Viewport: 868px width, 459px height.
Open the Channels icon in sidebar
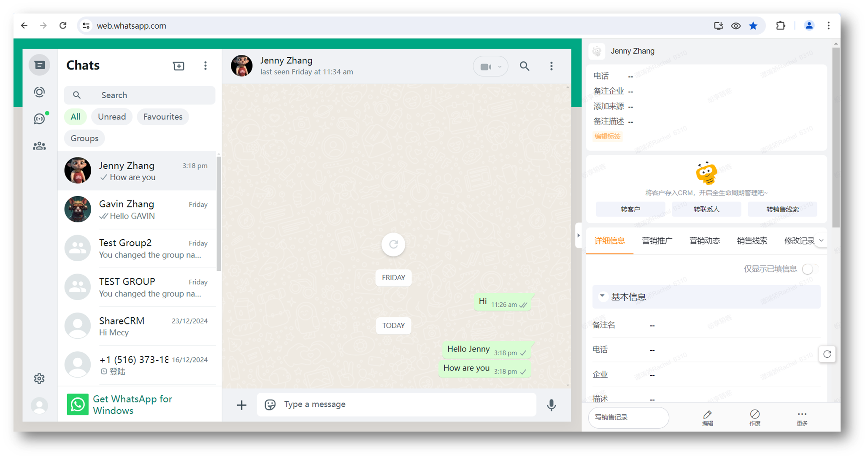click(39, 119)
